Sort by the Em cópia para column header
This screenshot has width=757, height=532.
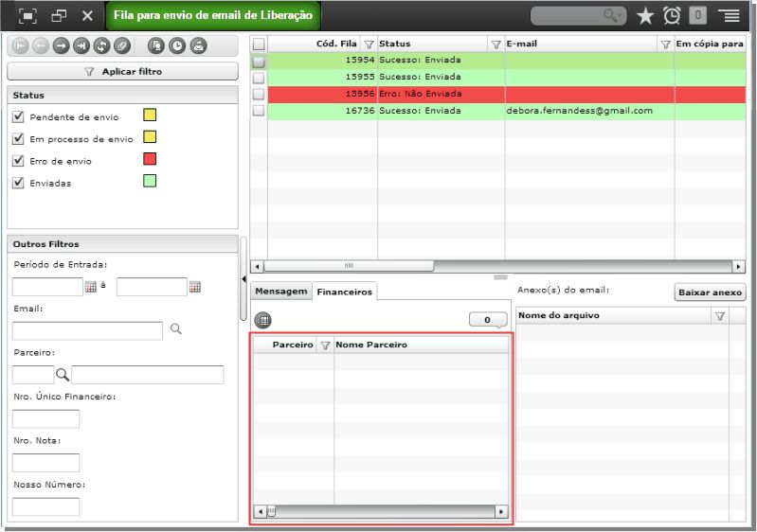pos(710,44)
